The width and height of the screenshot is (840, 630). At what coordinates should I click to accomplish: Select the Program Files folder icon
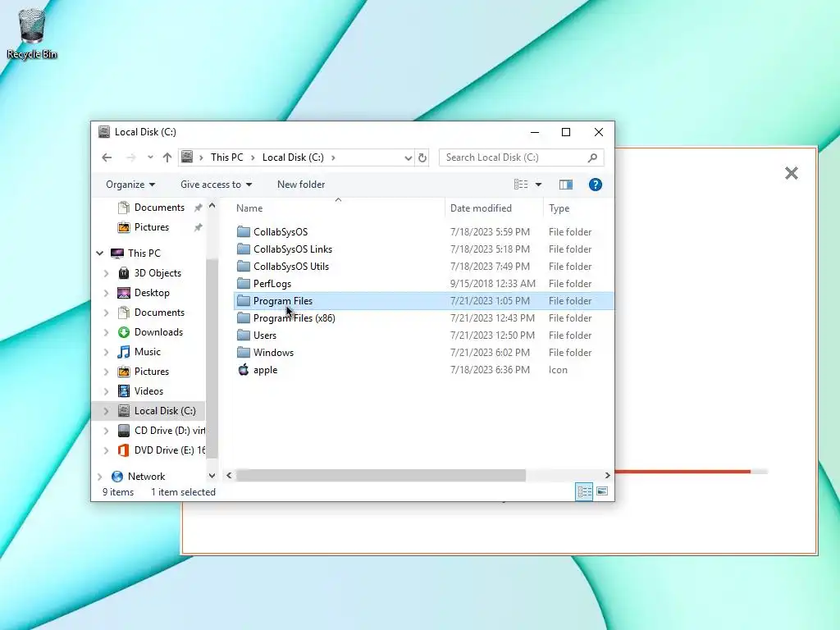[244, 300]
